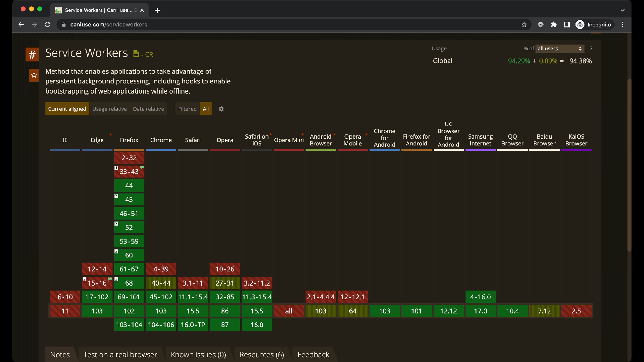Open the settings gear next to All

(x=221, y=109)
